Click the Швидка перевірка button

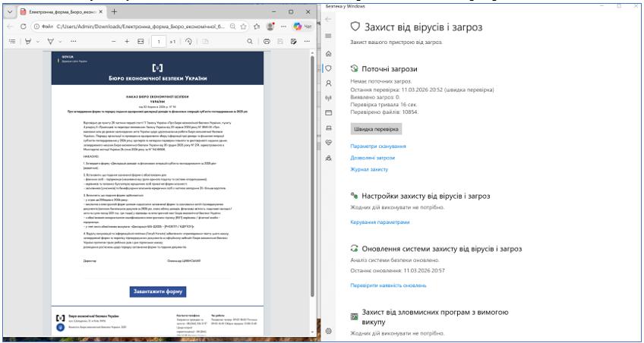pos(375,129)
